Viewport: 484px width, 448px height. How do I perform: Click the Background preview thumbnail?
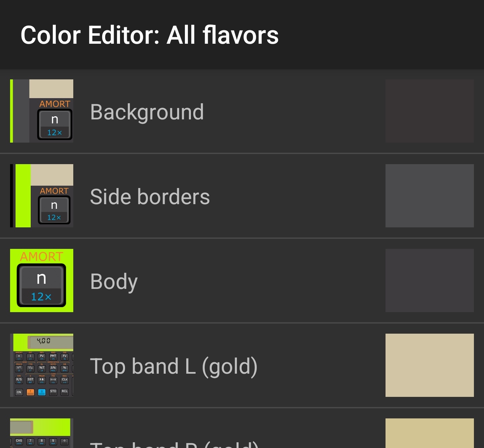[x=42, y=111]
